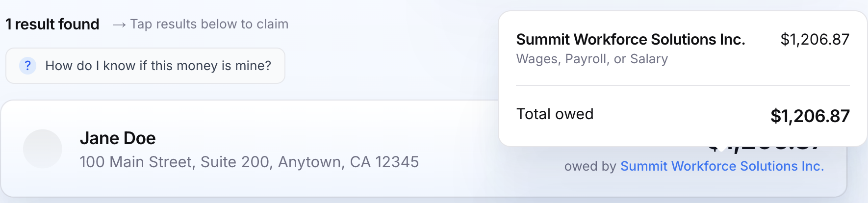Click the $1,206.87 amount beside the company name
This screenshot has width=868, height=203.
click(815, 39)
